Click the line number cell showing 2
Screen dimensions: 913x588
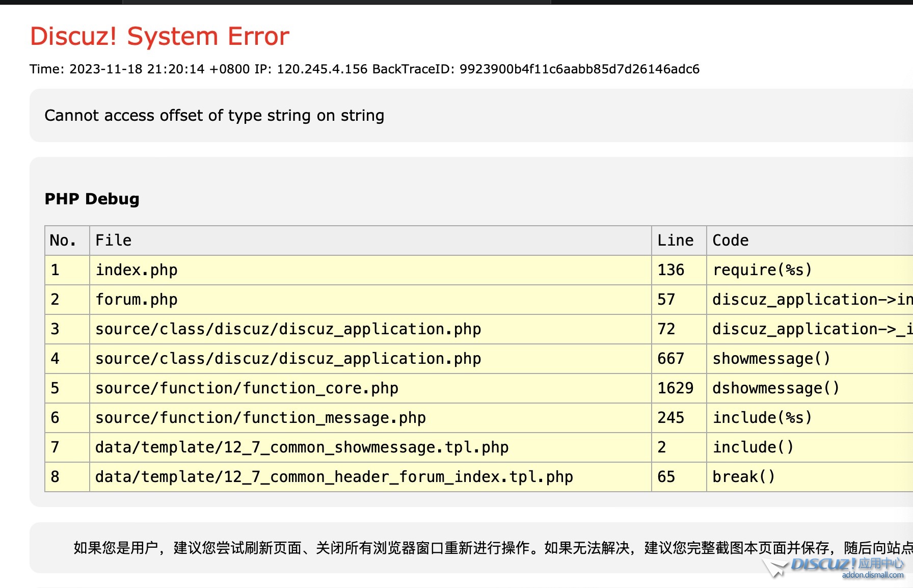[679, 447]
